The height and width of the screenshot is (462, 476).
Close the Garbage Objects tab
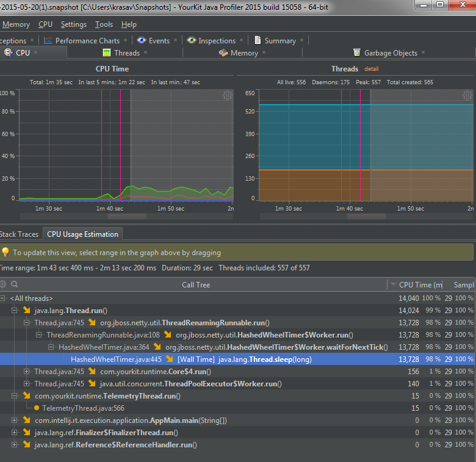pyautogui.click(x=423, y=52)
